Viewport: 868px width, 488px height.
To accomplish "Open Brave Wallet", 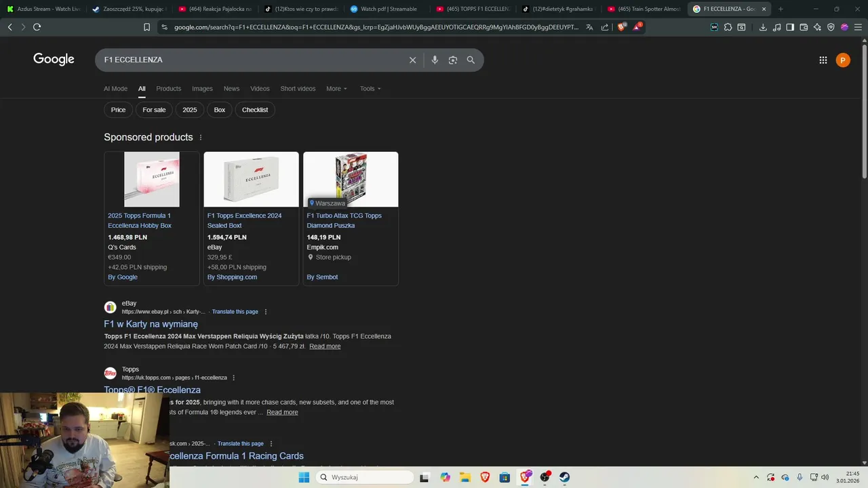I will coord(804,27).
